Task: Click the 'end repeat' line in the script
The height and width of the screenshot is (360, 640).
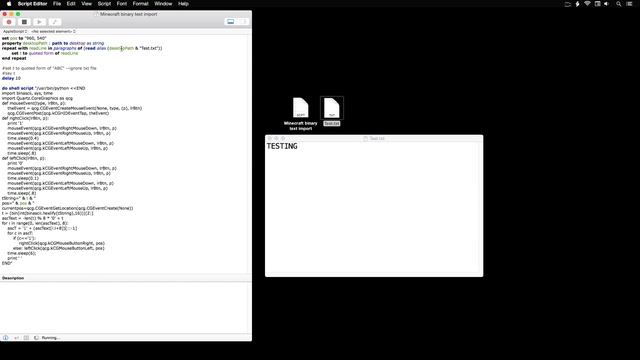Action: [x=14, y=58]
